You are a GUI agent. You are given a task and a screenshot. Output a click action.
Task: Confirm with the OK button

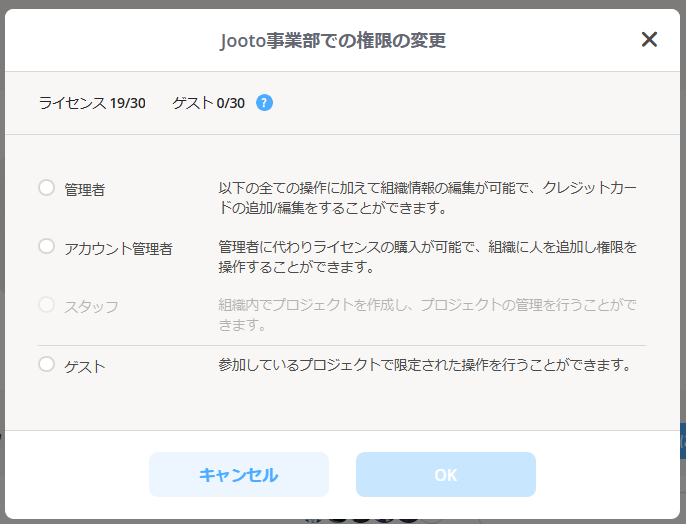click(x=446, y=475)
